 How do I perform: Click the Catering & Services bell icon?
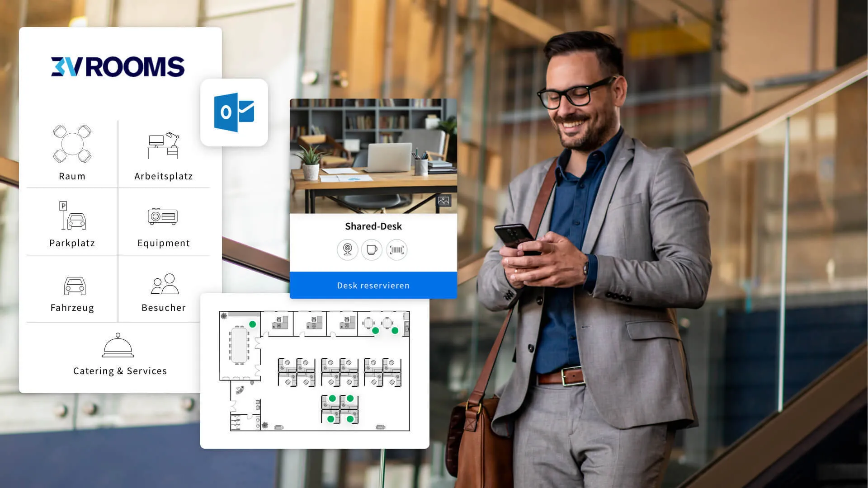(x=118, y=345)
